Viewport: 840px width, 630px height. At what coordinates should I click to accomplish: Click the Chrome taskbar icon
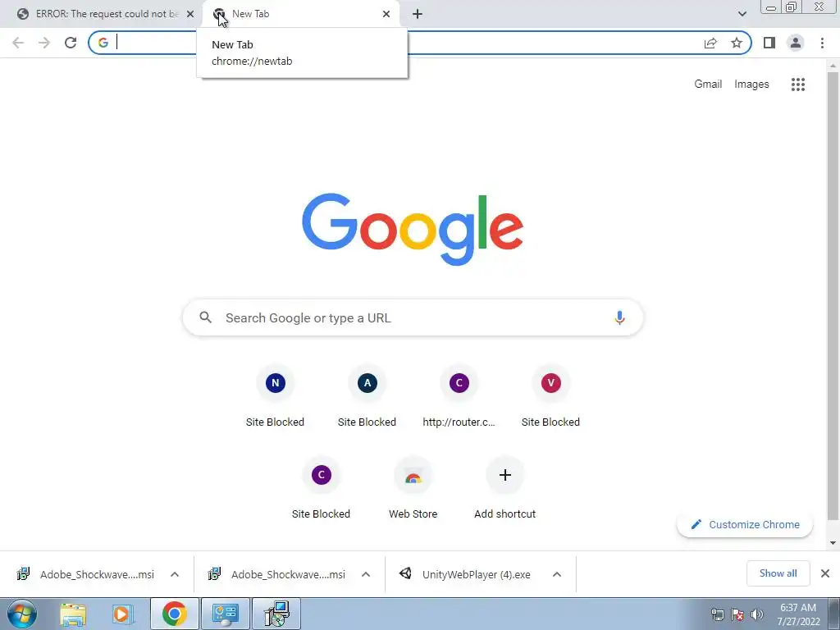point(175,614)
